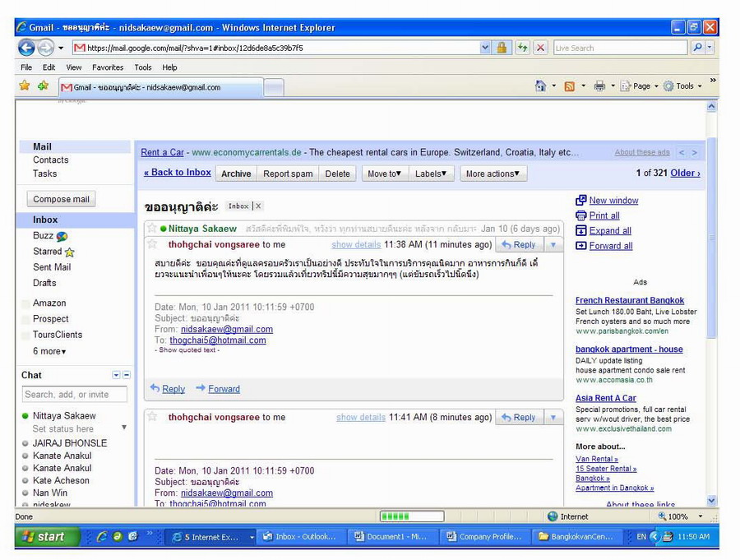Toggle the Prospect label color box
The height and width of the screenshot is (560, 740).
[x=26, y=320]
